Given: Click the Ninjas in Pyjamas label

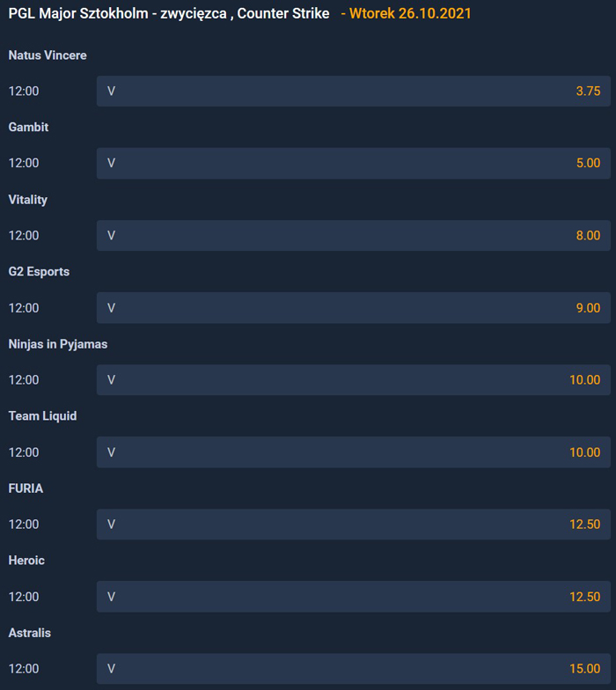Looking at the screenshot, I should pyautogui.click(x=58, y=344).
